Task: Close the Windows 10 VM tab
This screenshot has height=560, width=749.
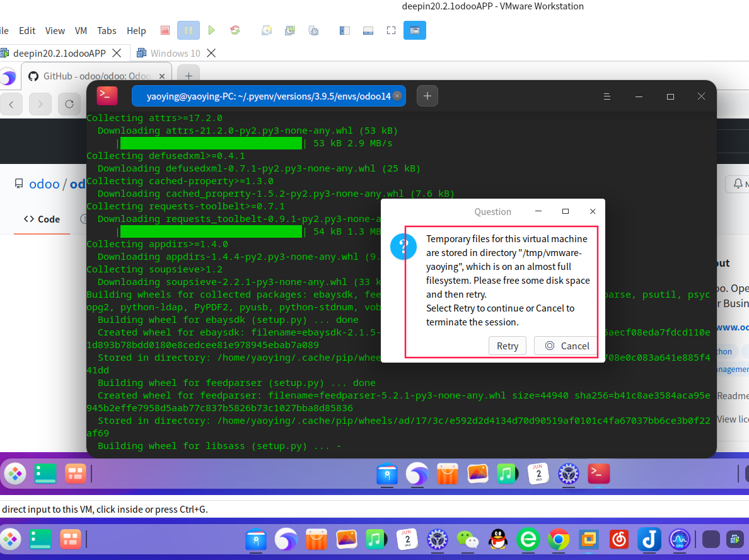Action: [211, 53]
